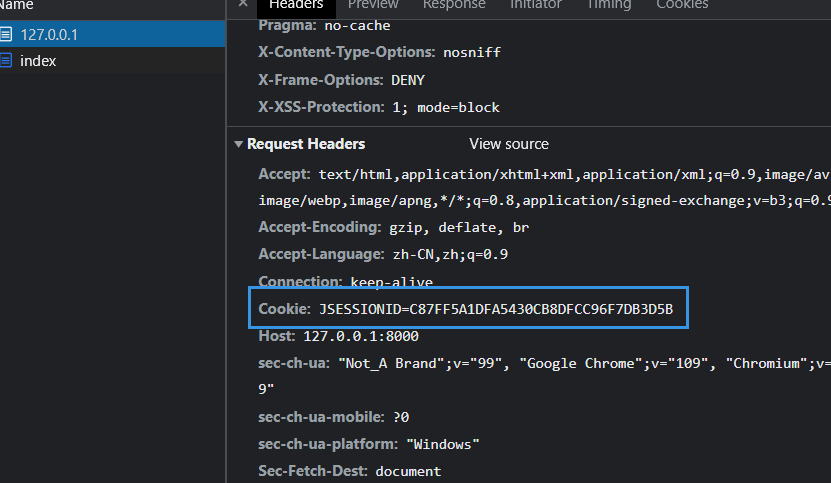Close the request details panel
This screenshot has height=483, width=831.
click(x=243, y=4)
